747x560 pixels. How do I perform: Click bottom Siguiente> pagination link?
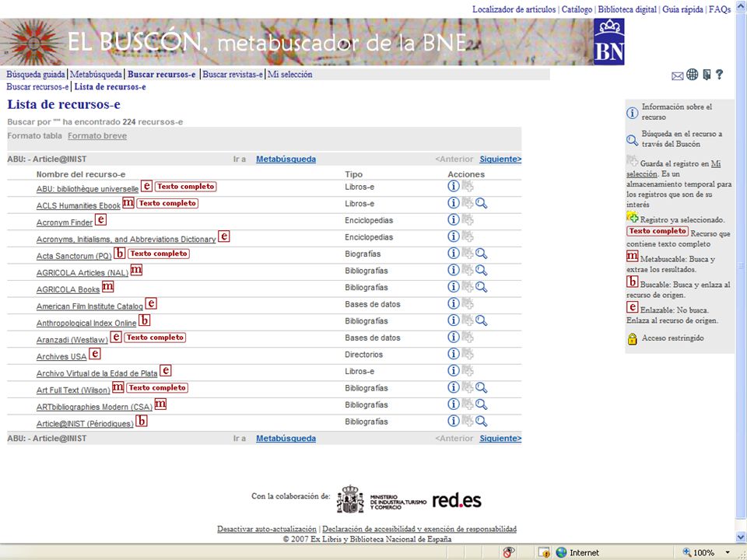(x=500, y=438)
